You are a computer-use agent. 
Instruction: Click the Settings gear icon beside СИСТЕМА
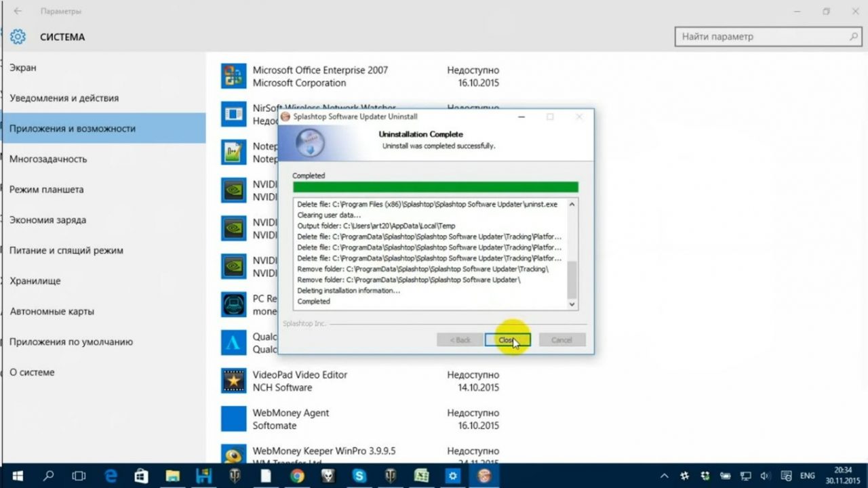[18, 37]
